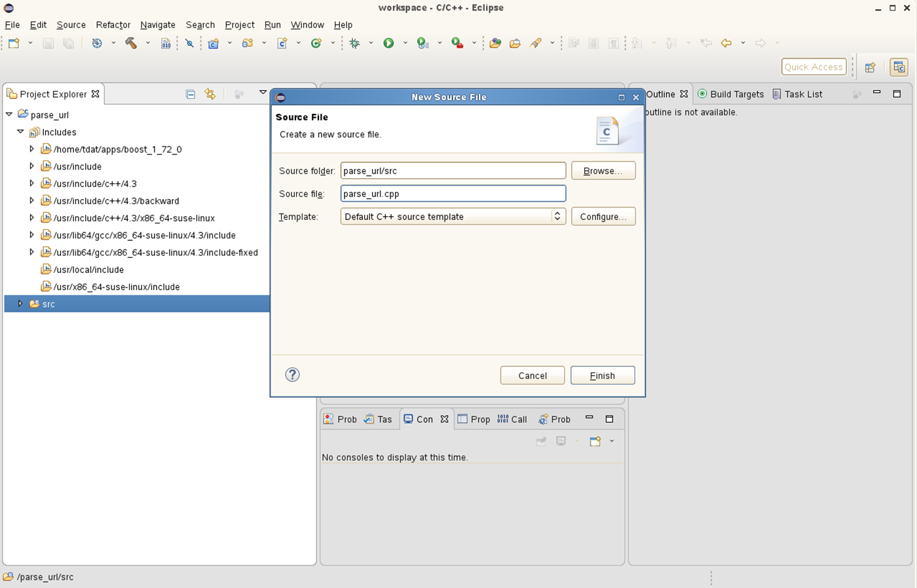
Task: Click the Source file input field
Action: [453, 194]
